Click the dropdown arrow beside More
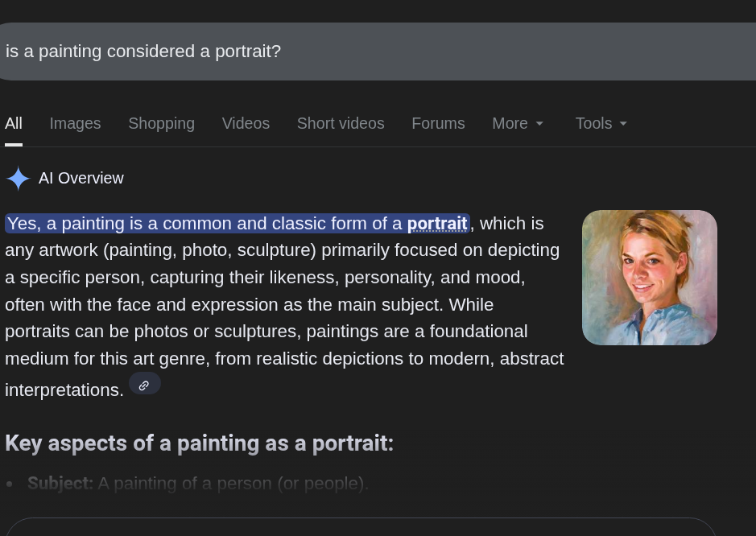 tap(539, 124)
